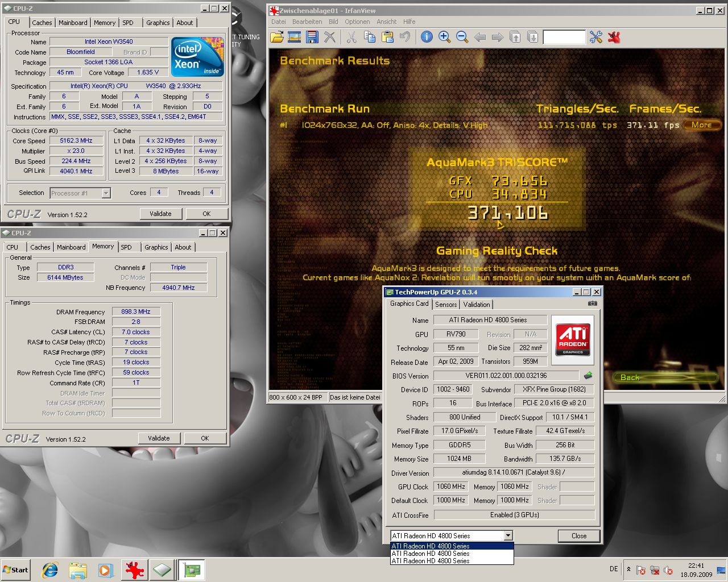Viewport: 728px width, 582px height.
Task: Switch to SPD tab in lower CPU-Z
Action: tap(126, 247)
